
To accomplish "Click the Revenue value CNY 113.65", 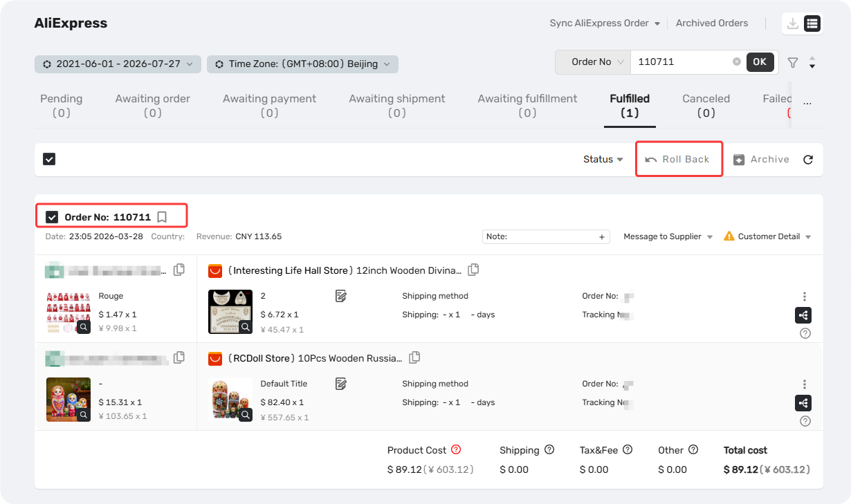I will coord(259,236).
